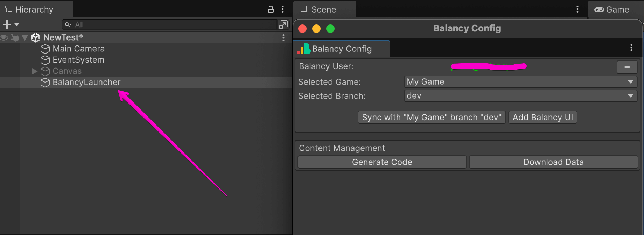Open Balancy Config window three-dot menu
Viewport: 644px width, 235px height.
pyautogui.click(x=631, y=48)
